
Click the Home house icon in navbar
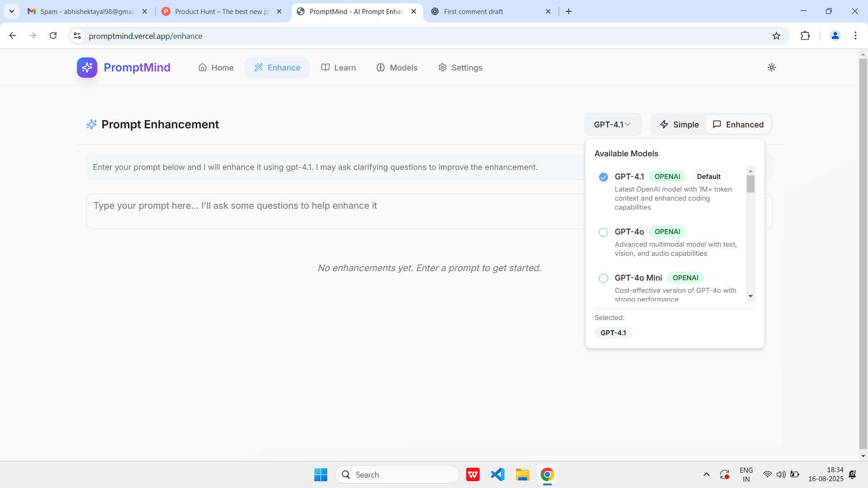pos(203,67)
